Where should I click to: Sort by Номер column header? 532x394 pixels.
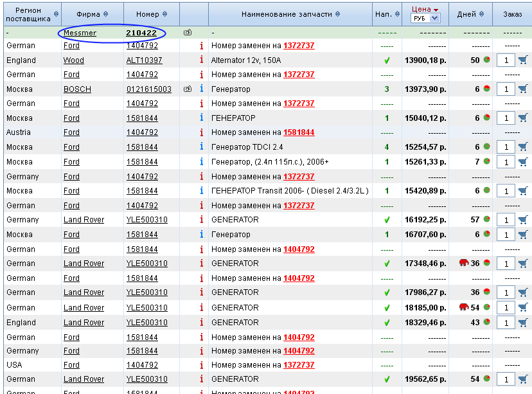[152, 14]
